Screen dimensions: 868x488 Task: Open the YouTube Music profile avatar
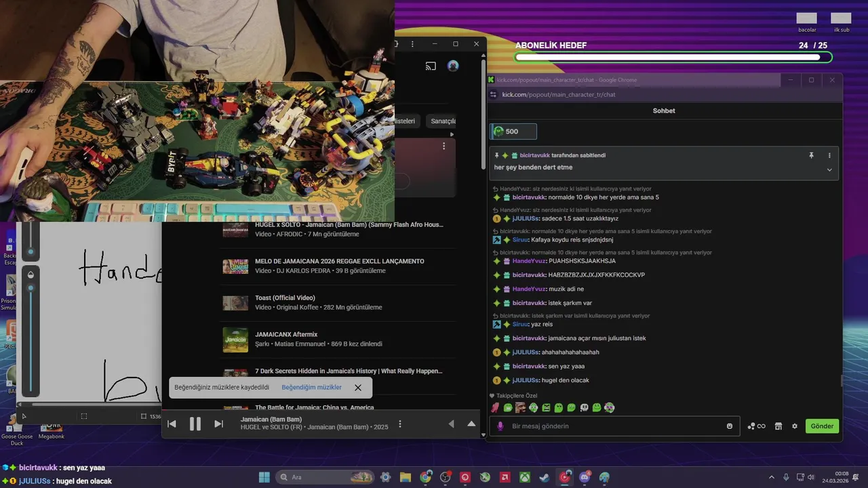pyautogui.click(x=453, y=66)
